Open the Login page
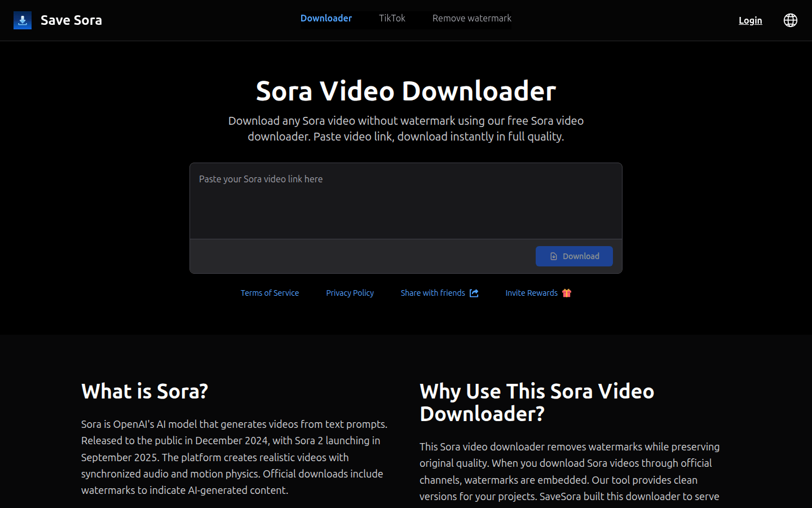 pos(750,20)
